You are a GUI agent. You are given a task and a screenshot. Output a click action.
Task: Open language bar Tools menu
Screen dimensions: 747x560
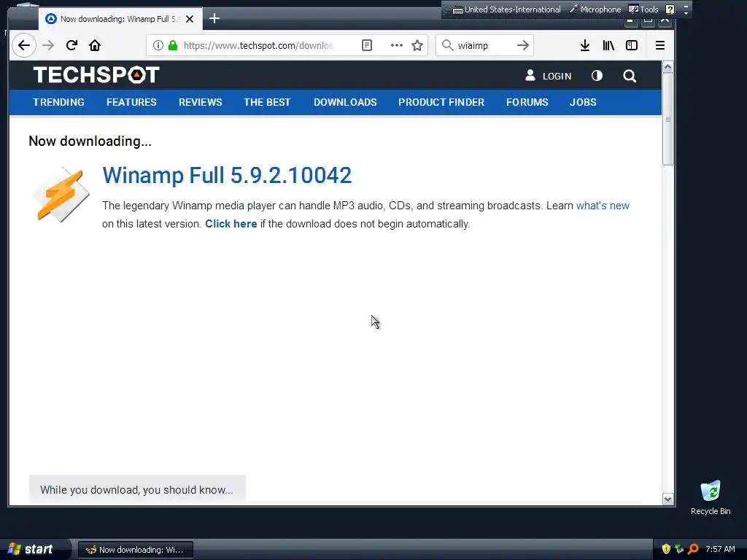pyautogui.click(x=643, y=9)
